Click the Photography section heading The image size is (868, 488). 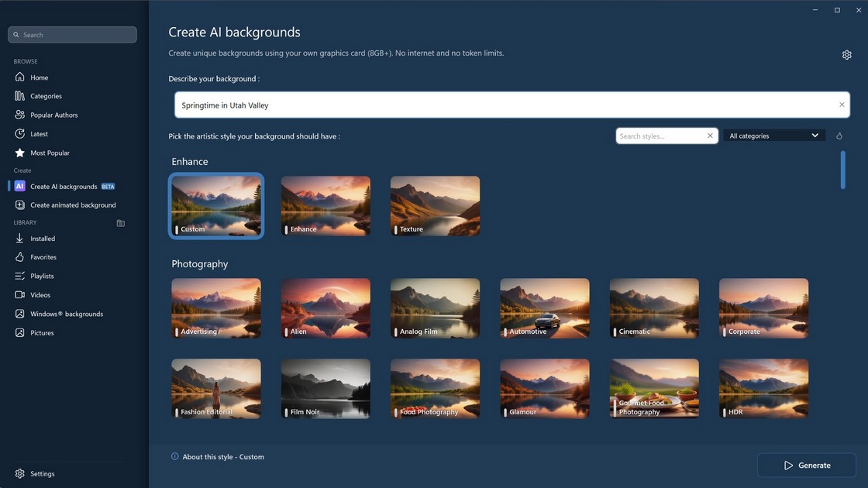point(200,264)
